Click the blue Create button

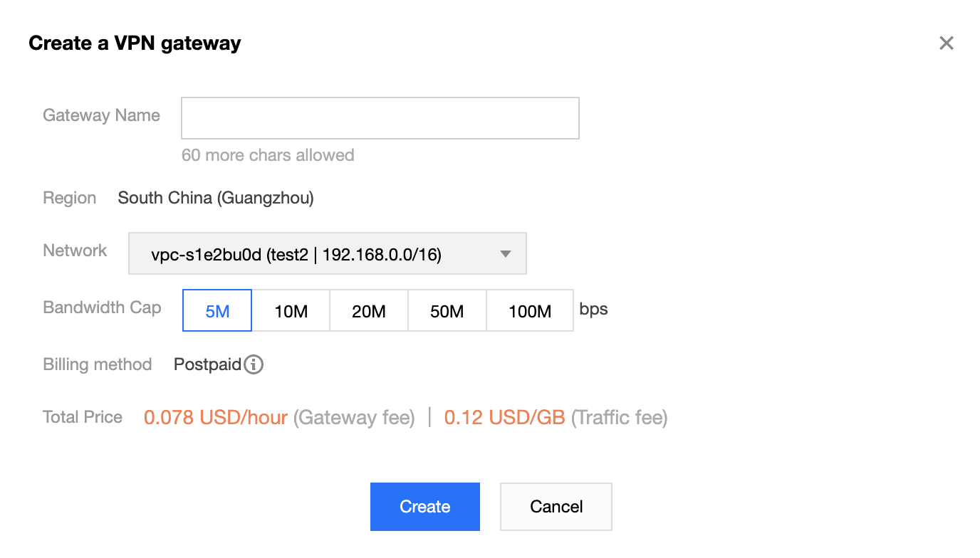(425, 507)
